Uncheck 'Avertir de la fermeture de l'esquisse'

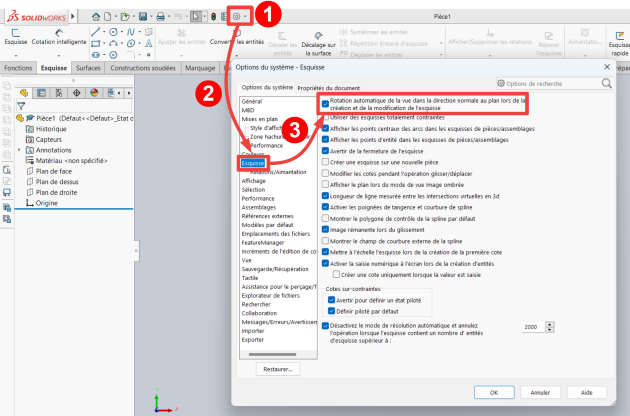[325, 151]
